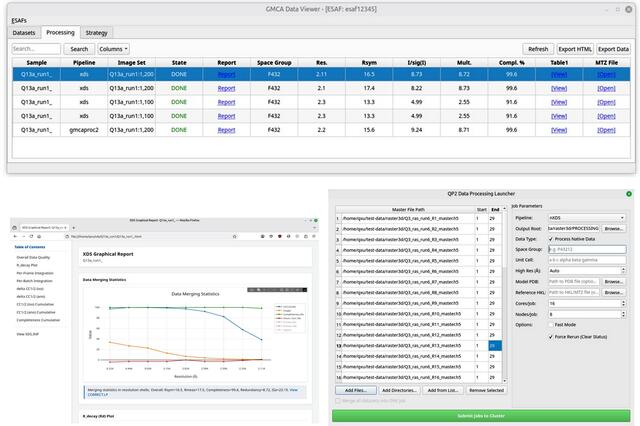Click the Refresh button
The height and width of the screenshot is (426, 640).
click(x=538, y=49)
